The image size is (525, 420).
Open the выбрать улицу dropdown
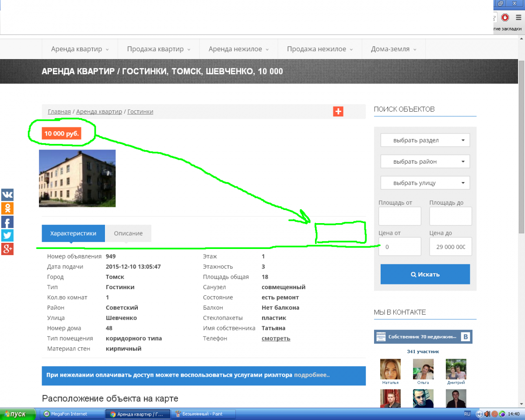[425, 183]
